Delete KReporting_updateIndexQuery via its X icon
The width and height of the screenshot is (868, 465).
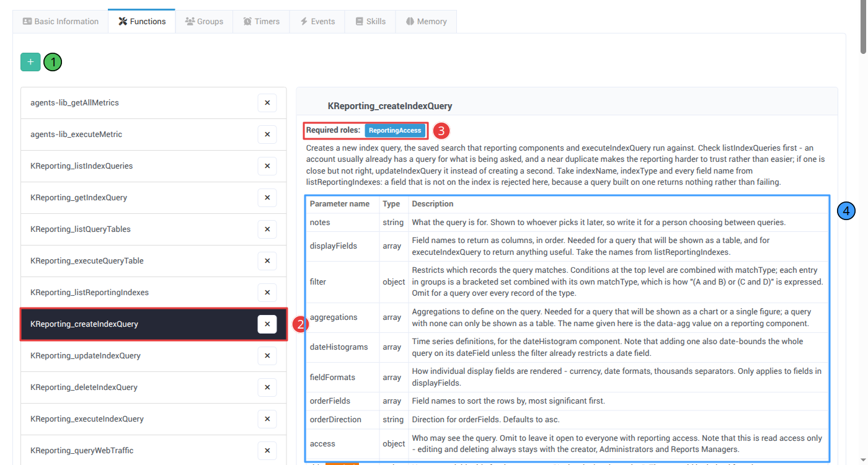click(267, 356)
